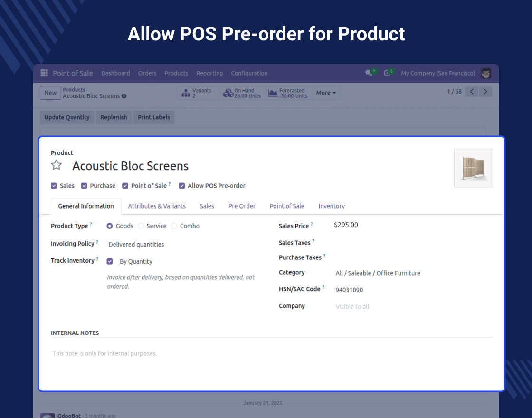The width and height of the screenshot is (532, 418).
Task: Open My Company (San Francisco) switcher
Action: [x=437, y=73]
